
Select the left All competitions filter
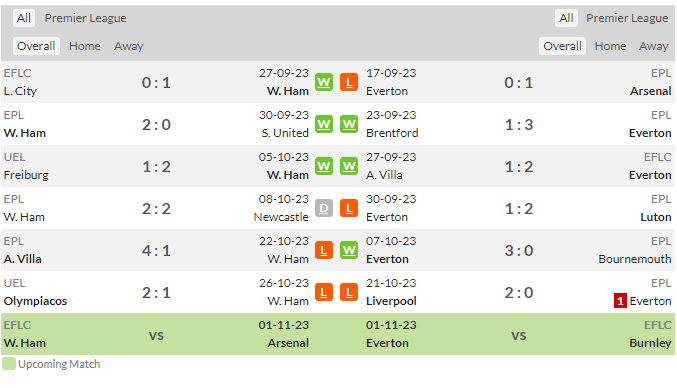(24, 18)
